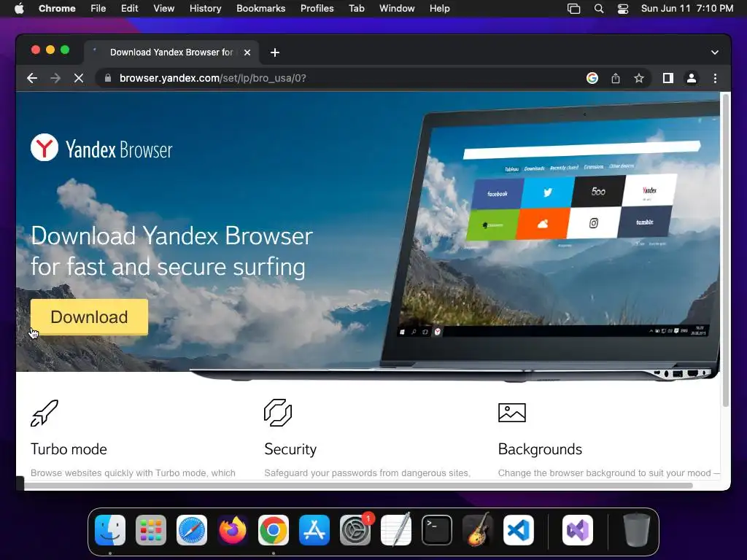The image size is (747, 560).
Task: Open Launchpad from the Dock
Action: point(151,530)
